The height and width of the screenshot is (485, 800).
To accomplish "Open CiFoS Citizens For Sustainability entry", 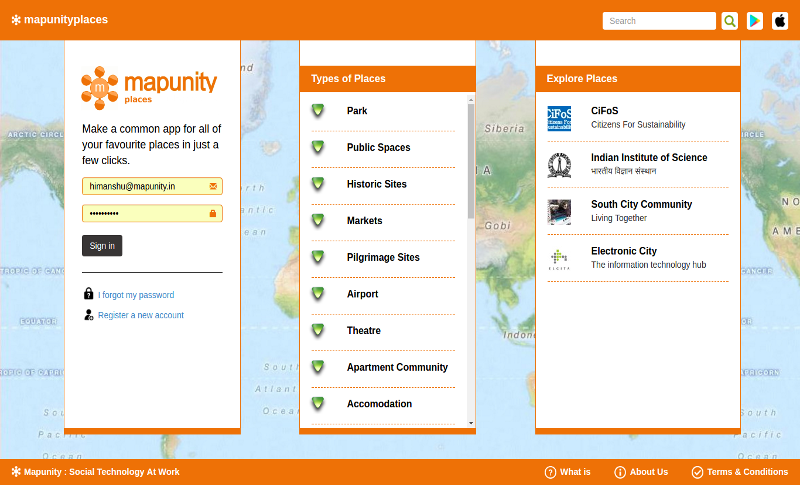I will (638, 118).
